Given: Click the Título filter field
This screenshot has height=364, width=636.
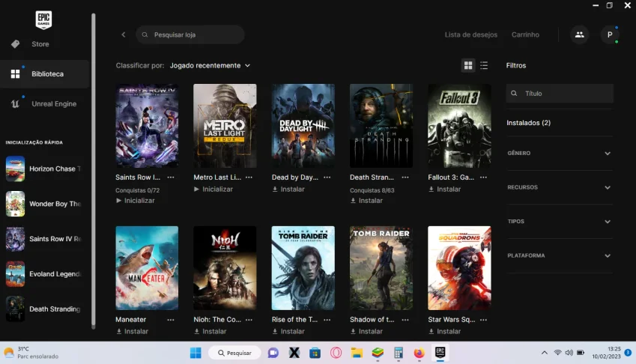Looking at the screenshot, I should (560, 93).
